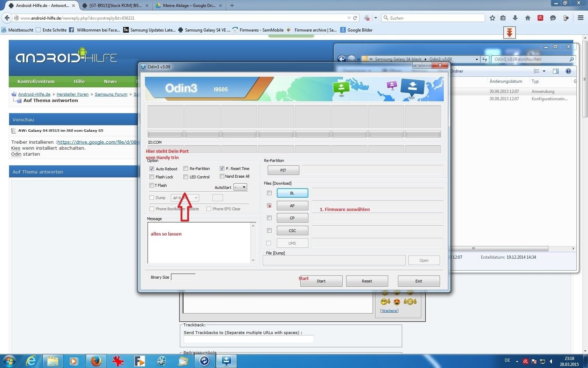588x368 pixels.
Task: Open Odin downloader taskbar icon
Action: pyautogui.click(x=226, y=361)
